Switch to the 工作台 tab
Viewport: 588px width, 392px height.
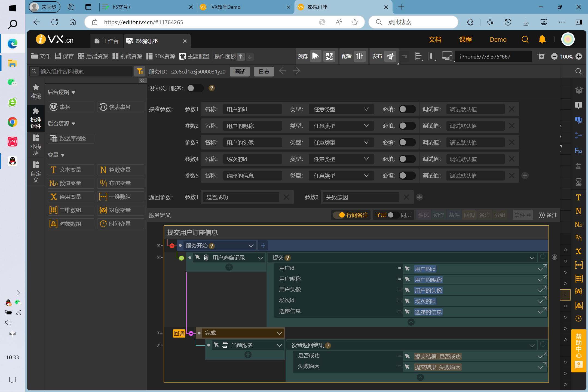coord(106,41)
